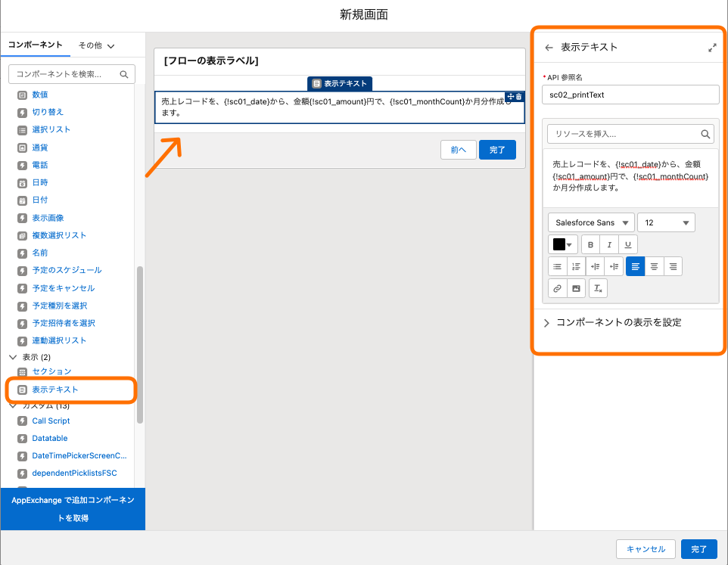
Task: Remove formatting with the clear format icon
Action: pyautogui.click(x=598, y=288)
